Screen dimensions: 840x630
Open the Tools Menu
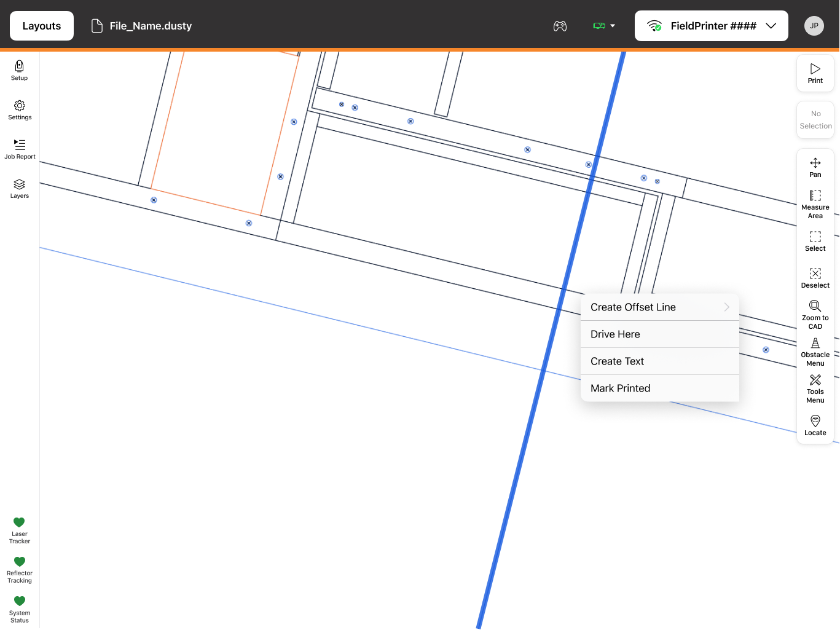[x=815, y=389]
